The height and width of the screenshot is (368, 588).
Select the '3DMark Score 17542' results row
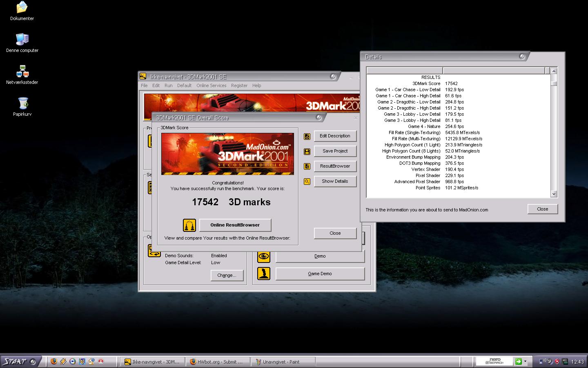click(x=458, y=83)
